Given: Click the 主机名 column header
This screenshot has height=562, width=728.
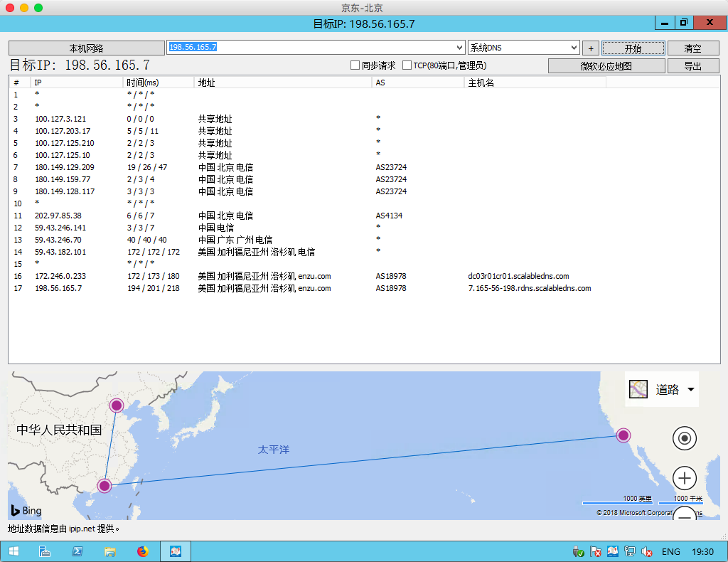Looking at the screenshot, I should point(535,83).
